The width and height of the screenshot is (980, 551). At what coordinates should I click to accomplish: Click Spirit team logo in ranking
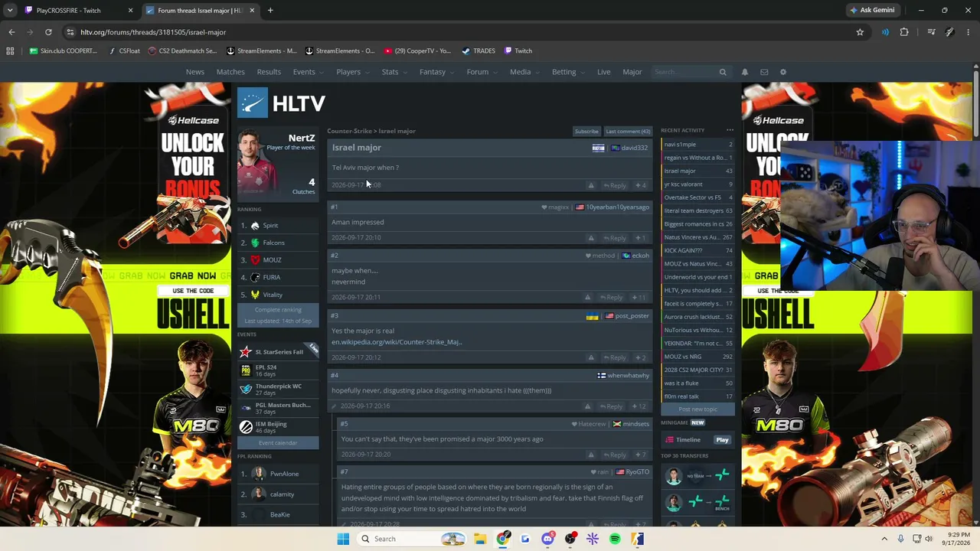[x=255, y=226]
